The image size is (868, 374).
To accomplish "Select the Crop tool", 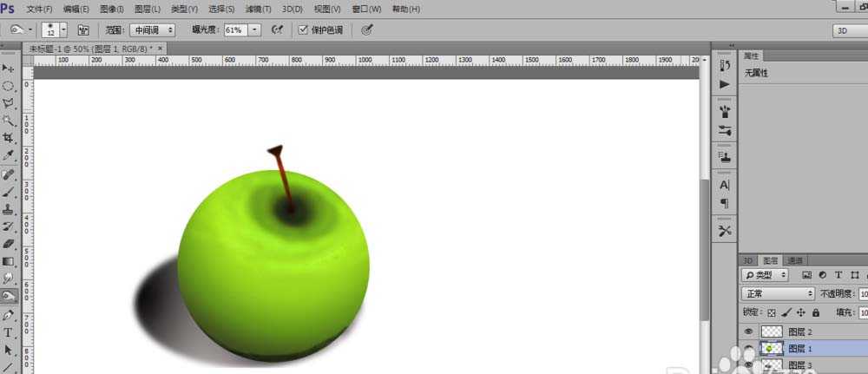I will coord(10,138).
